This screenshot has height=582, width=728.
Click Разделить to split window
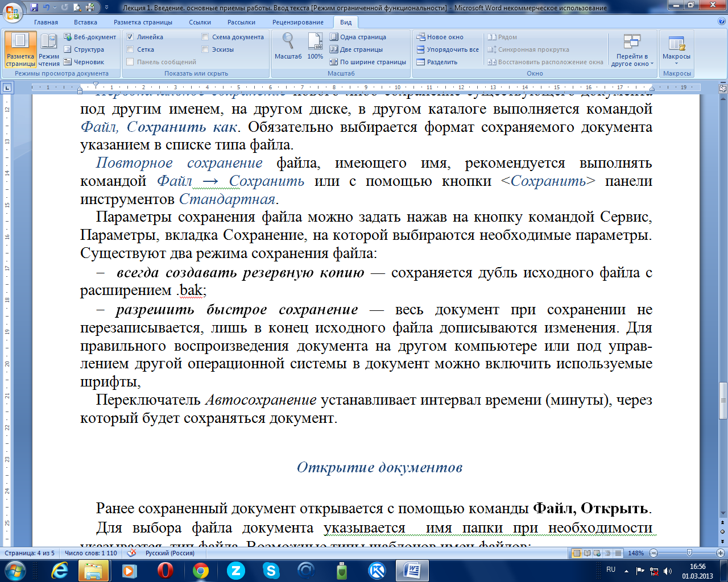tap(437, 62)
